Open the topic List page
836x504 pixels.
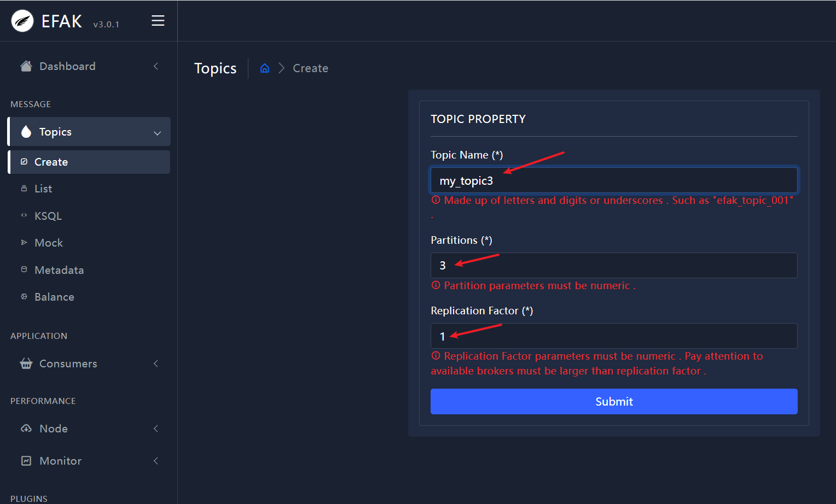89,189
